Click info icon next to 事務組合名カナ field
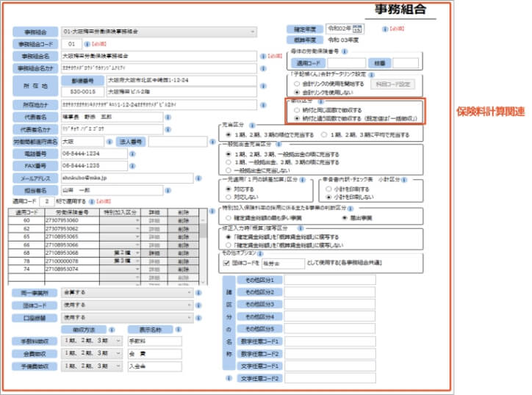 click(x=263, y=68)
